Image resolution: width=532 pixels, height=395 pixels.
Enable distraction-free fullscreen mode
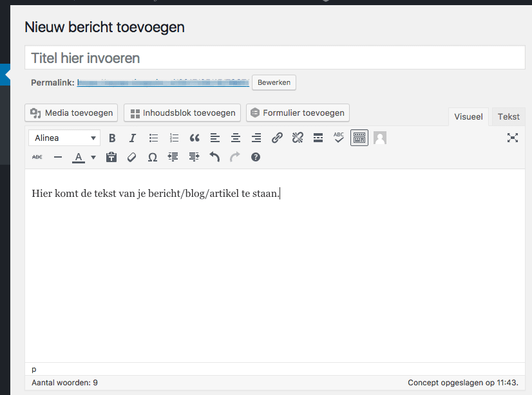[512, 138]
